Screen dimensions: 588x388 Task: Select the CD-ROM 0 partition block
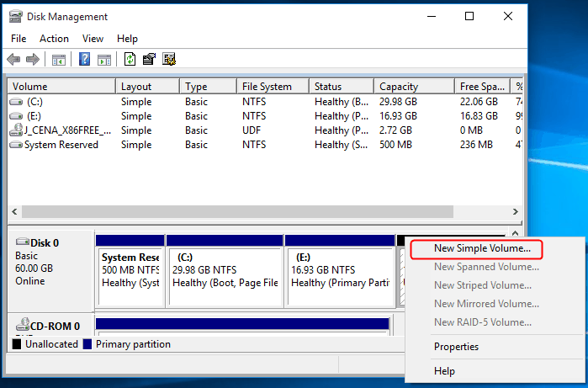click(242, 327)
